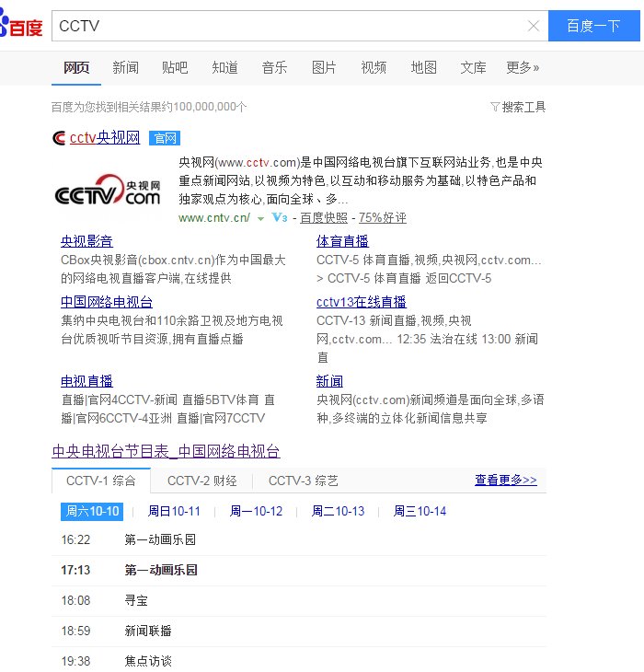Click 查看更多>> link
Screen dimensions: 644x672
[506, 480]
